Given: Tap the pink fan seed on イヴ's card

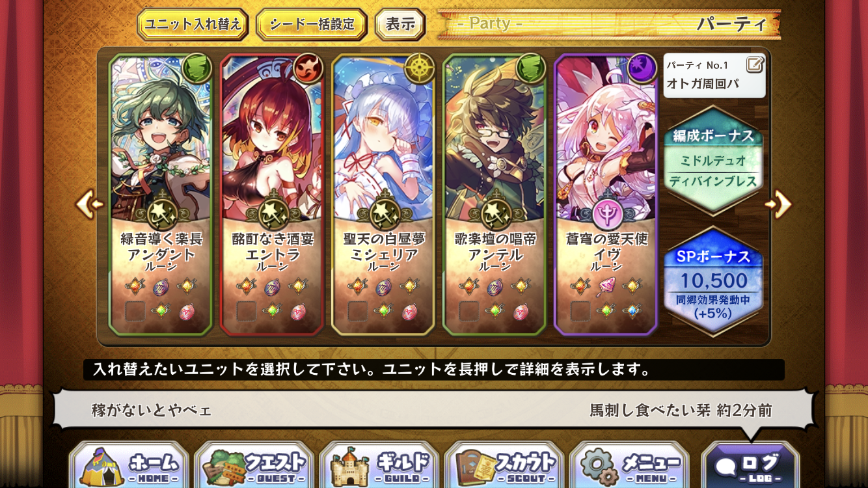Looking at the screenshot, I should (606, 286).
